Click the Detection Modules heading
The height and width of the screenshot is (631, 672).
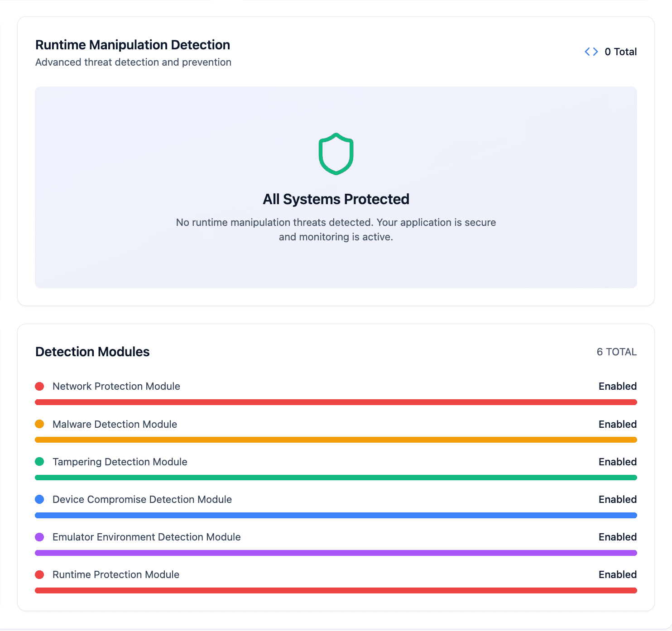pos(92,352)
